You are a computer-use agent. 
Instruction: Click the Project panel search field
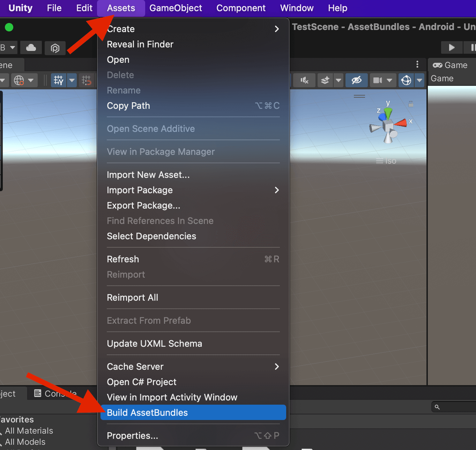454,407
